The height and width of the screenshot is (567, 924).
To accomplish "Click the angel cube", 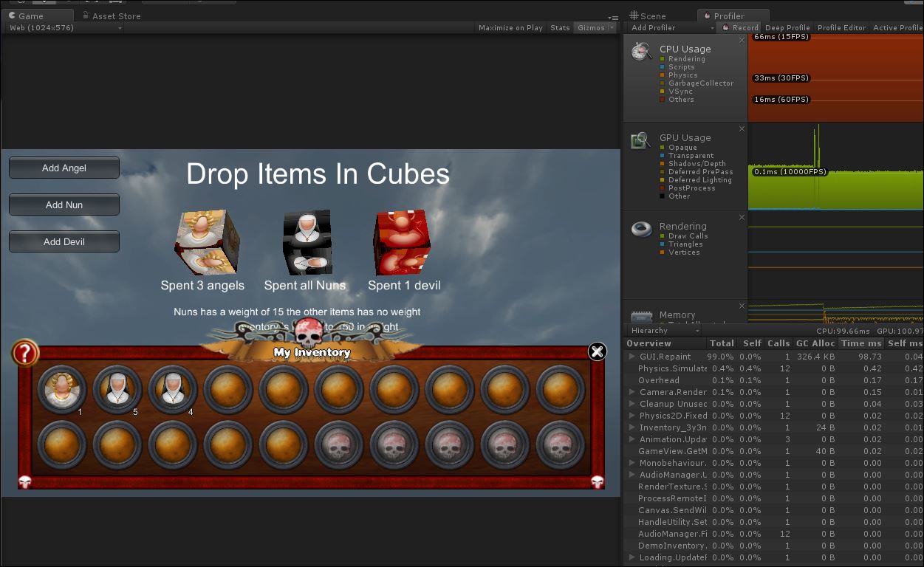I will click(208, 242).
